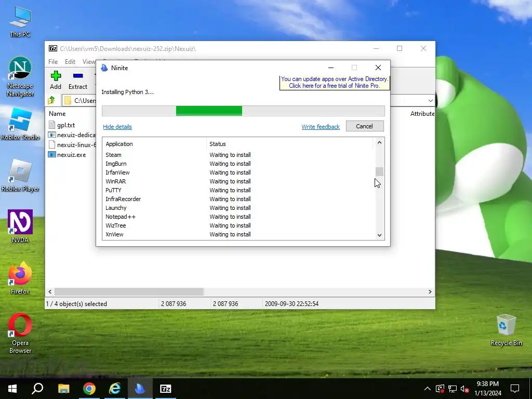532x399 pixels.
Task: Sort by Name column in 7-Zip
Action: 57,114
